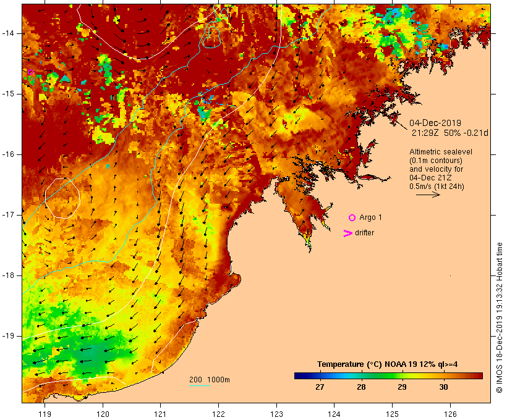Click the 125 longitude axis label

[392, 414]
